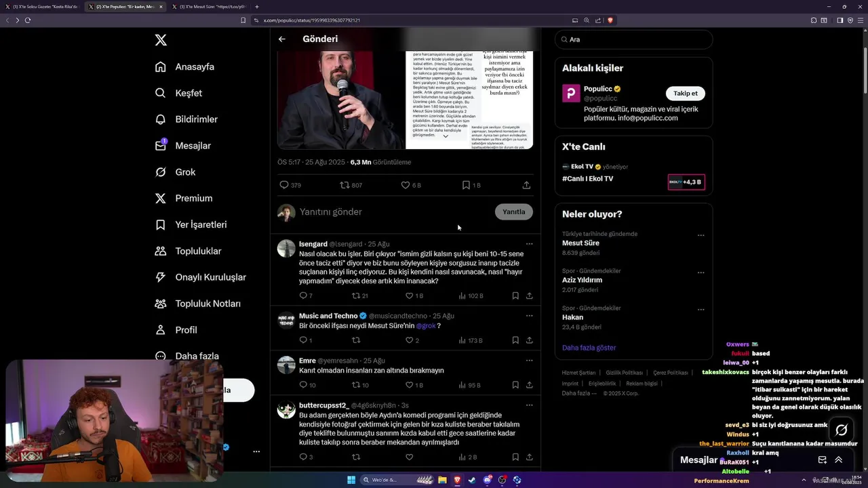
Task: Expand the Mesajlar drawer chevrons
Action: 838,460
